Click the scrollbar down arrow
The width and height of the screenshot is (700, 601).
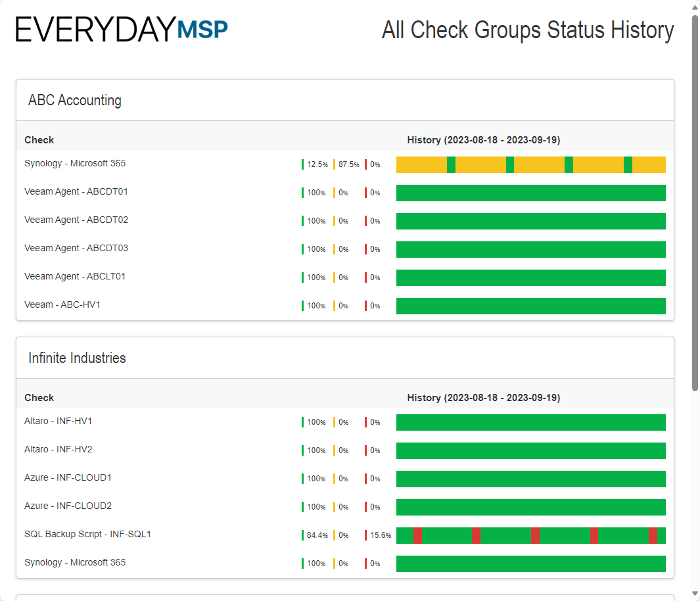pyautogui.click(x=695, y=594)
